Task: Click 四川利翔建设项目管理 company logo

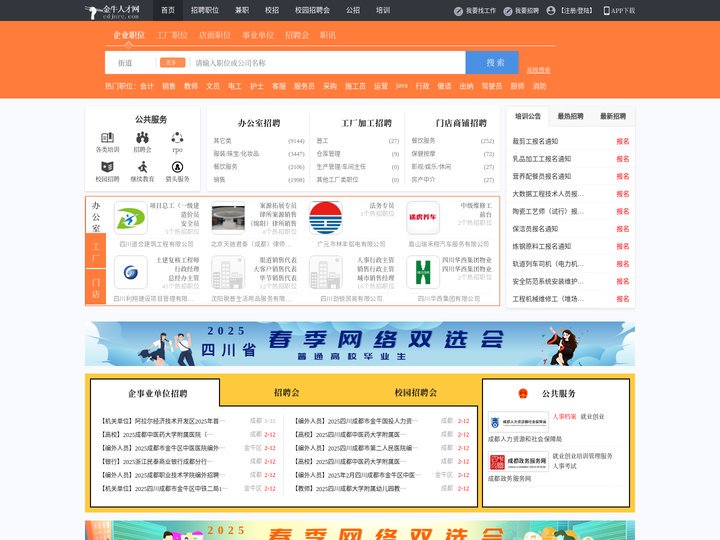Action: (130, 272)
